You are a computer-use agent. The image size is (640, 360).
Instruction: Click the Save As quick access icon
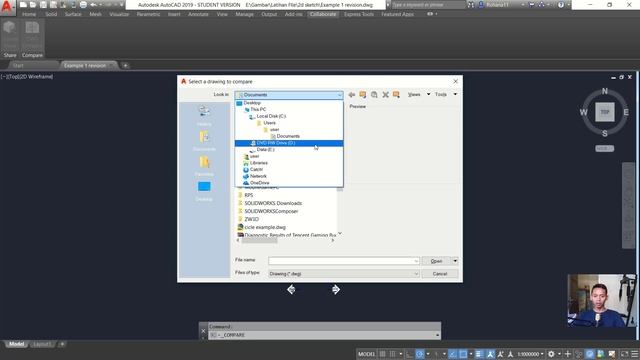click(x=53, y=5)
